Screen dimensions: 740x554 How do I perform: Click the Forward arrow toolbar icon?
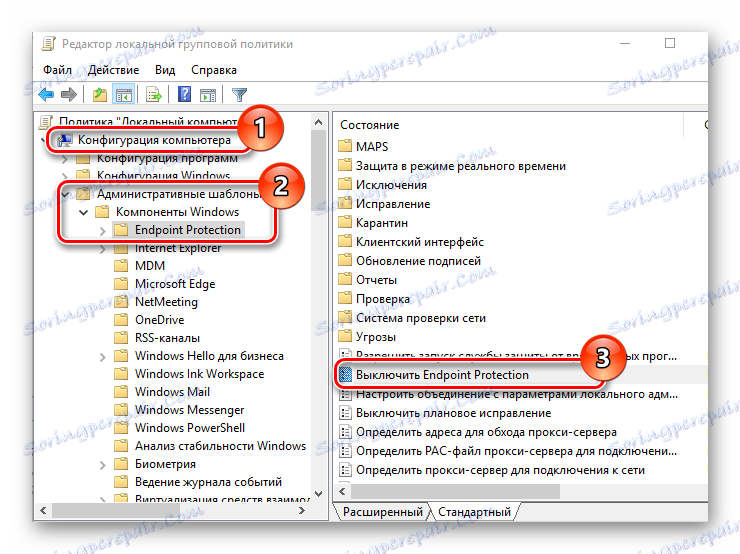click(x=69, y=95)
